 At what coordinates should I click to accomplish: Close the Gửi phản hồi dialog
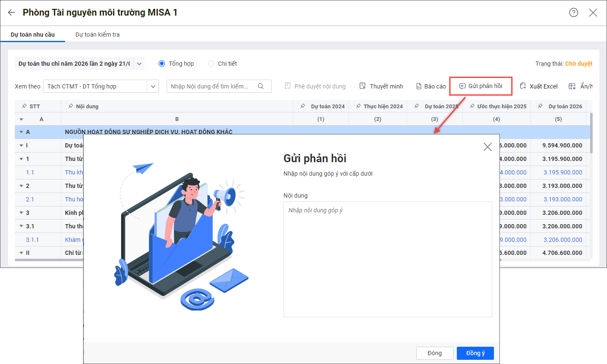tap(487, 147)
